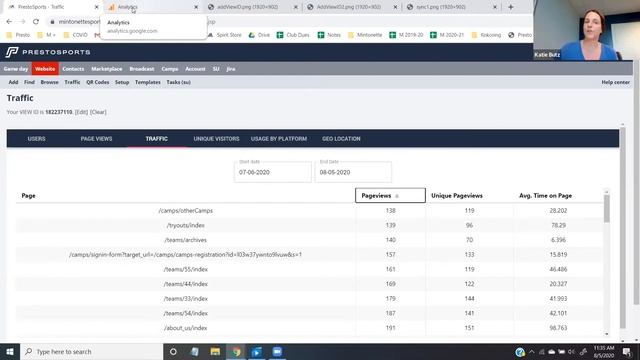640x360 pixels.
Task: Switch to the PAGE VIEWS tab
Action: tap(96, 139)
